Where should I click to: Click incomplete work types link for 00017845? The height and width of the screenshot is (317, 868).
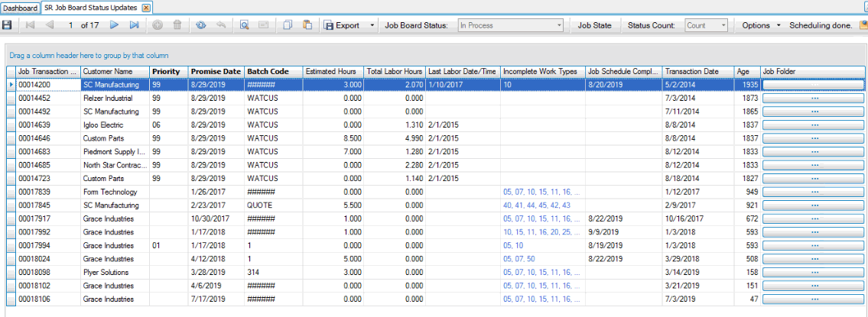pos(536,205)
